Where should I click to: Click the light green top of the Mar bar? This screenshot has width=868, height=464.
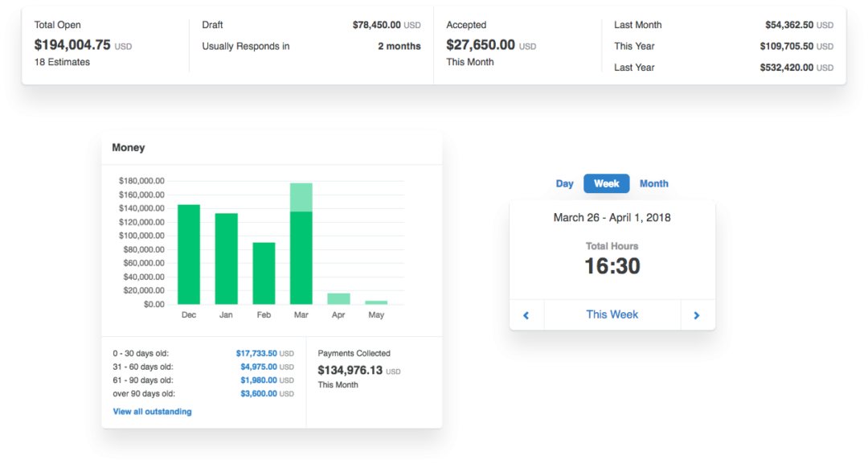coord(301,197)
